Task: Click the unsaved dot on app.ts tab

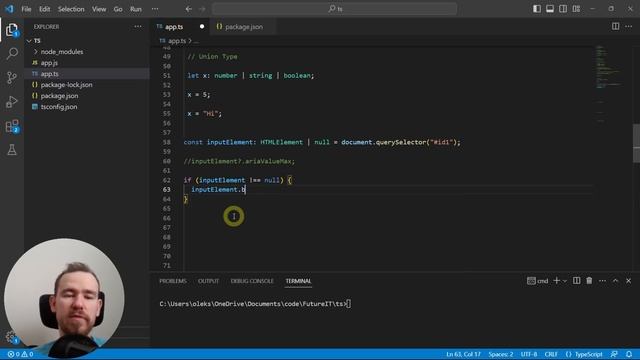Action: [202, 27]
